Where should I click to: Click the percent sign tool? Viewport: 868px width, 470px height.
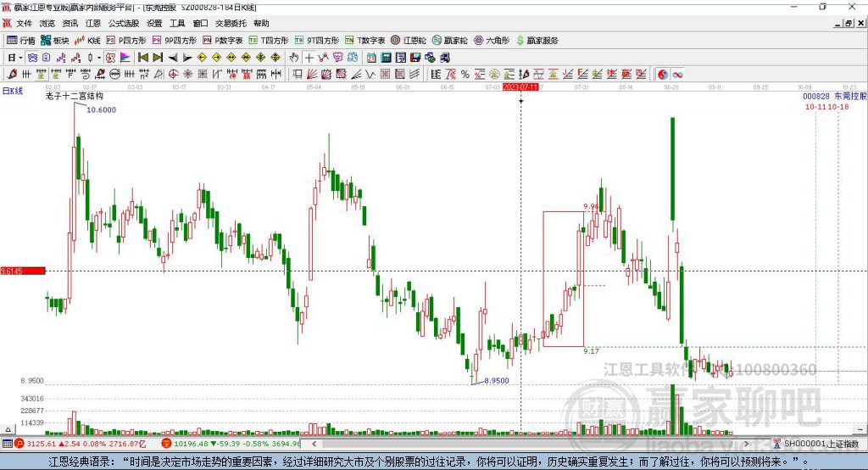click(x=465, y=75)
